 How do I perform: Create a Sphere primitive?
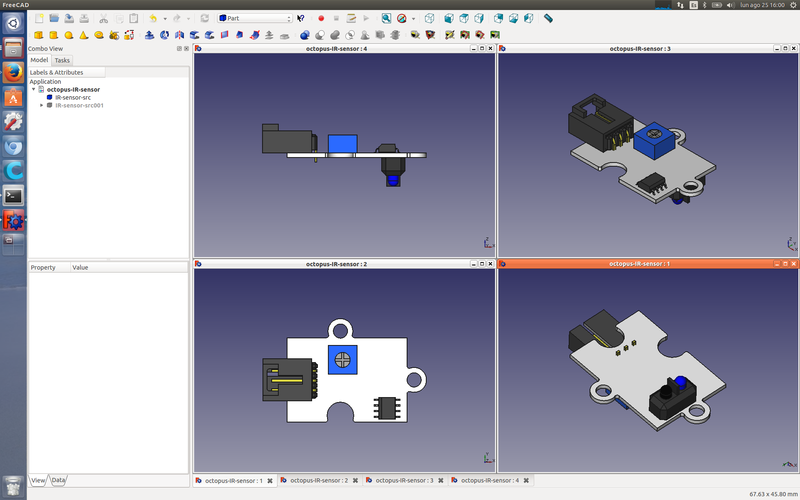coord(69,35)
